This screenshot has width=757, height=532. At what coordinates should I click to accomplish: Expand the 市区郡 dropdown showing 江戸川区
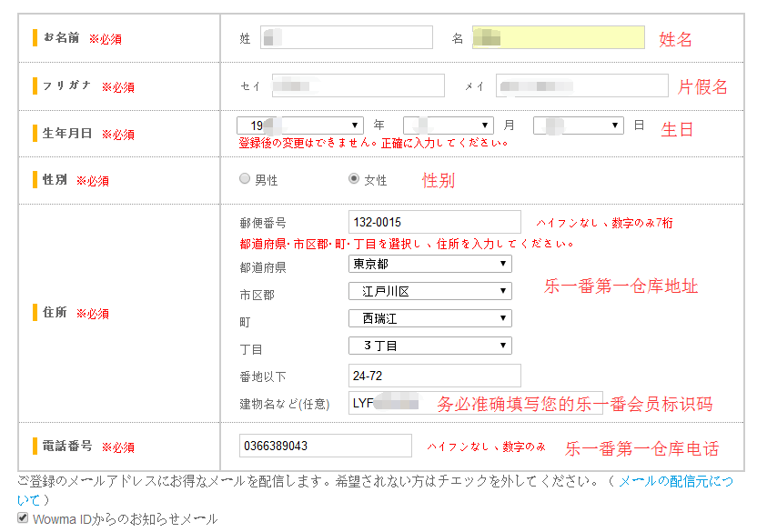(x=429, y=291)
